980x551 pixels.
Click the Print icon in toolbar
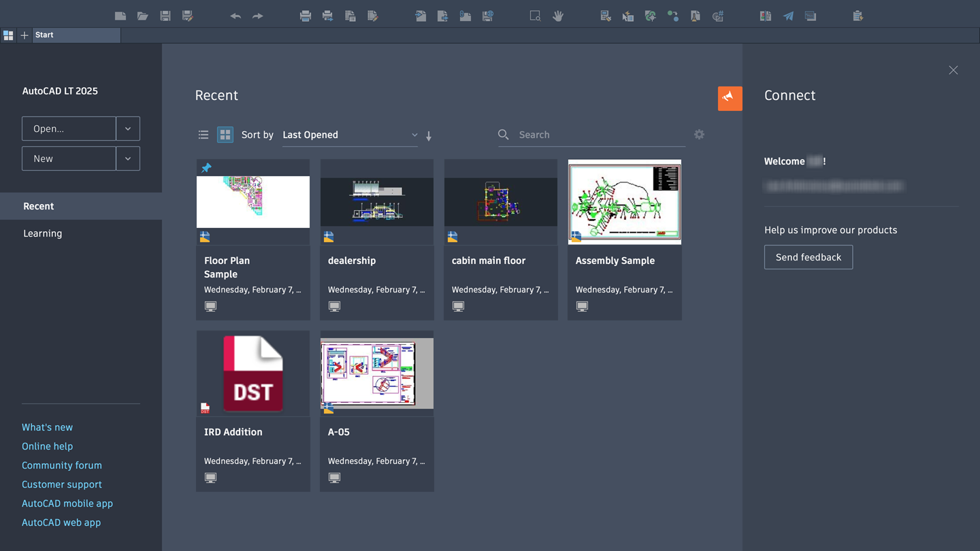click(305, 16)
